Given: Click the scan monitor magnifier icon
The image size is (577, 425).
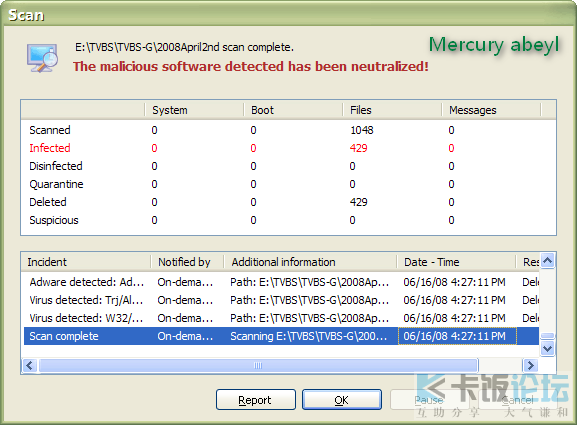Looking at the screenshot, I should coord(42,58).
